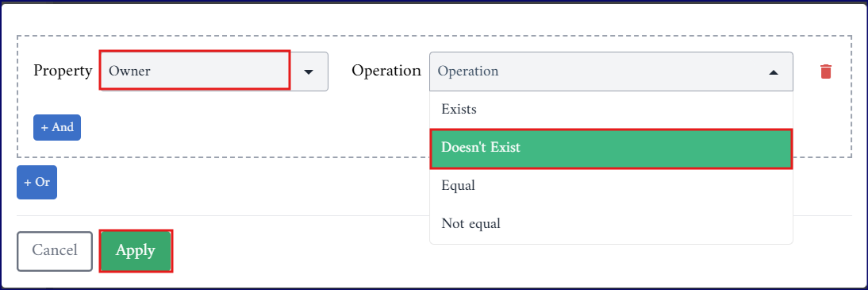Click the Operation field label

(x=386, y=71)
